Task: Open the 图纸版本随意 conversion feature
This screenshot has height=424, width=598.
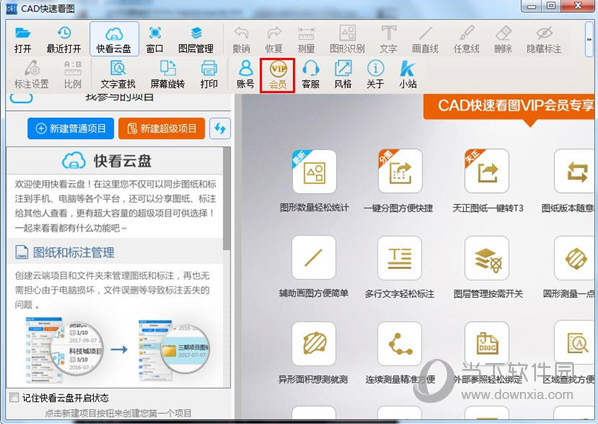Action: click(x=575, y=172)
